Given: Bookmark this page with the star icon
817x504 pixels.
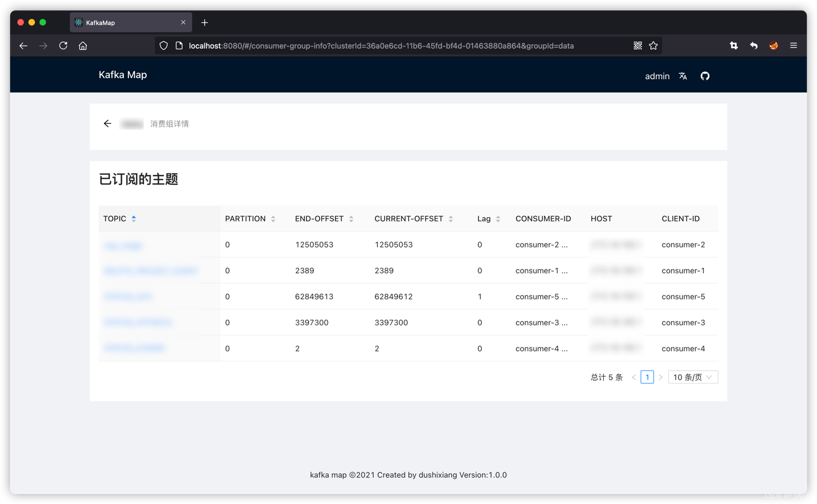Looking at the screenshot, I should click(653, 46).
